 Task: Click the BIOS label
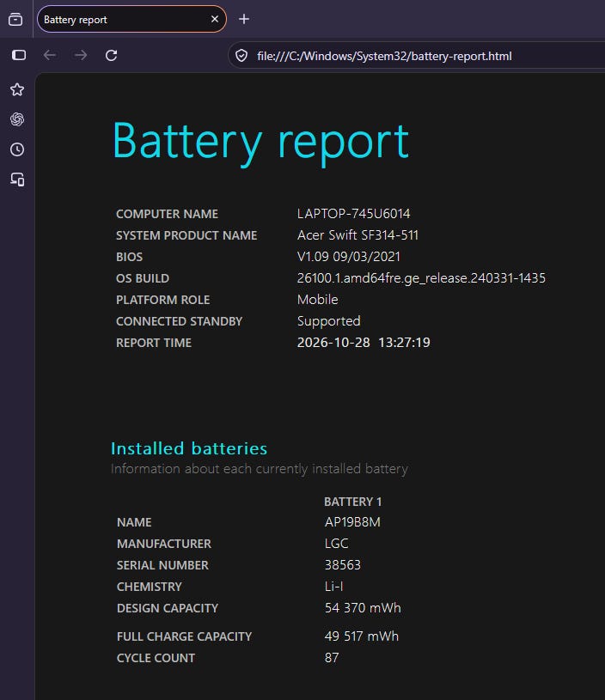click(130, 257)
